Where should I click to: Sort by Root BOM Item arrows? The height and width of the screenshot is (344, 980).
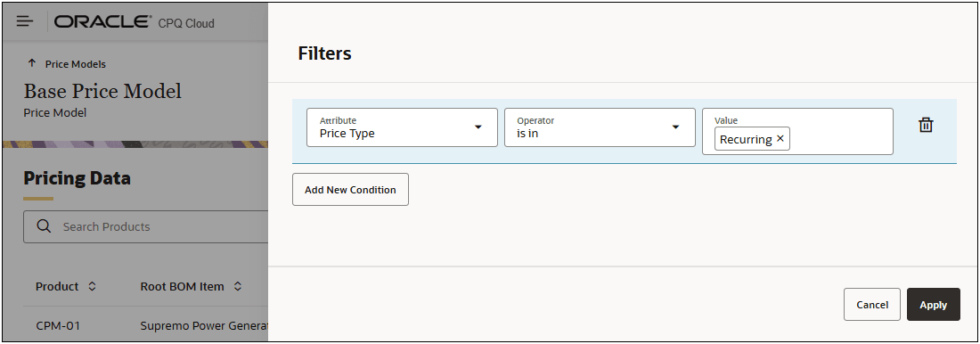point(238,286)
